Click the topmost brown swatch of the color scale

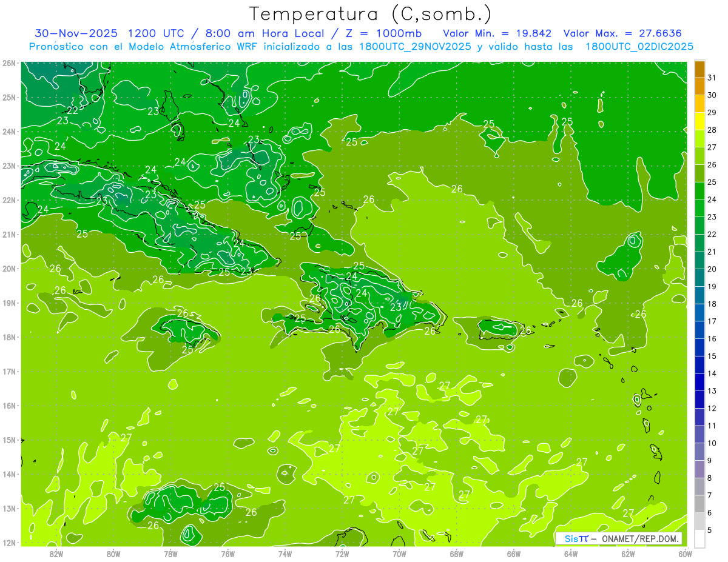699,69
